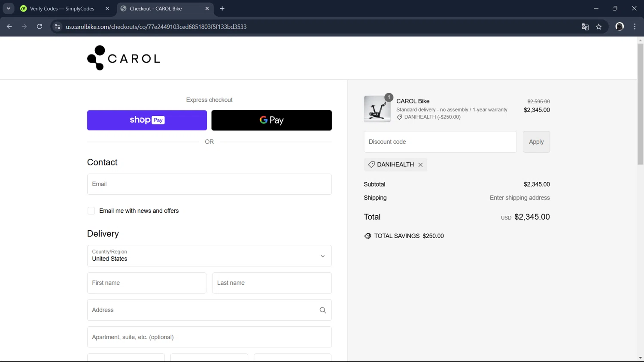Close the Verify Codes — SimplyCodes tab
Viewport: 644px width, 362px height.
pyautogui.click(x=107, y=9)
